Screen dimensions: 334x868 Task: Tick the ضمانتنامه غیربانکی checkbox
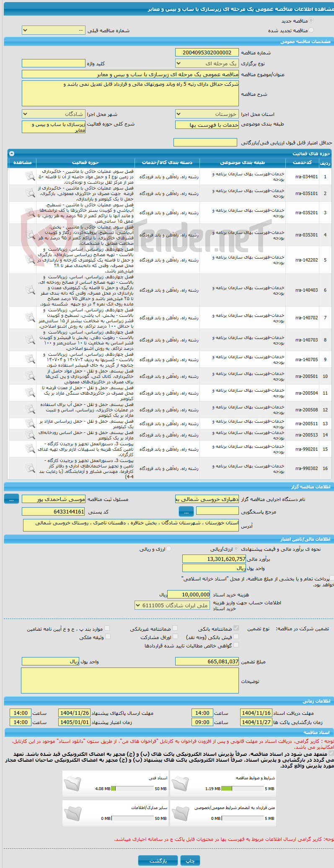tap(175, 628)
